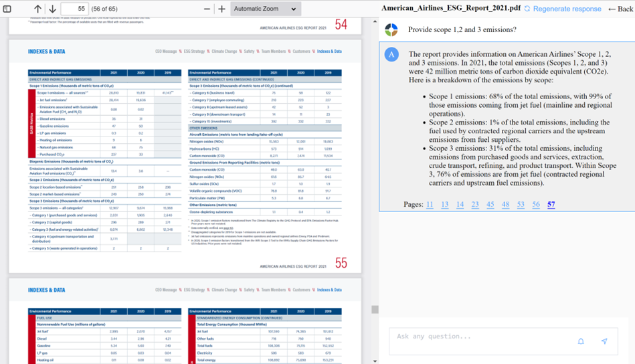This screenshot has height=364, width=635.
Task: Click the Back link
Action: tap(621, 9)
